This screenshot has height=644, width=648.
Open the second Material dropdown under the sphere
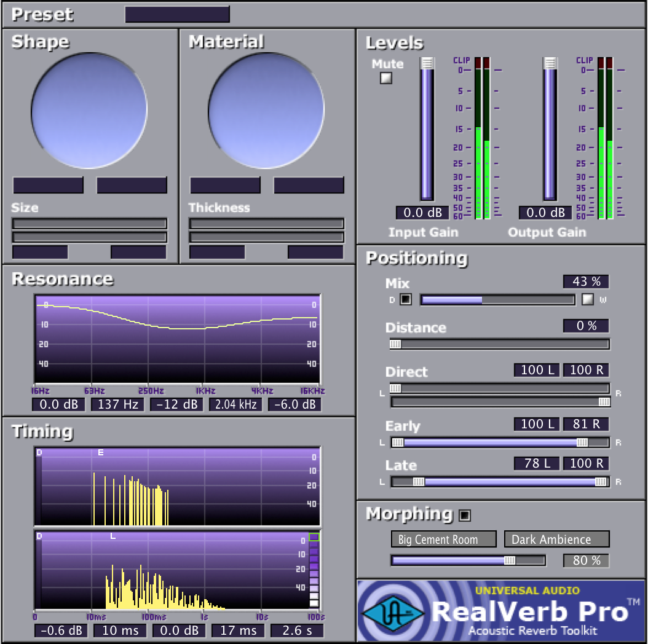click(309, 185)
